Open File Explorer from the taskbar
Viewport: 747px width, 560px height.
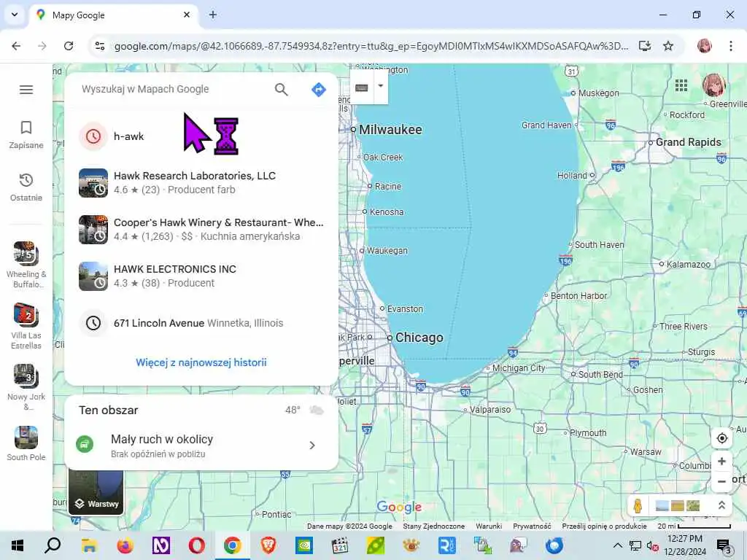(x=89, y=545)
